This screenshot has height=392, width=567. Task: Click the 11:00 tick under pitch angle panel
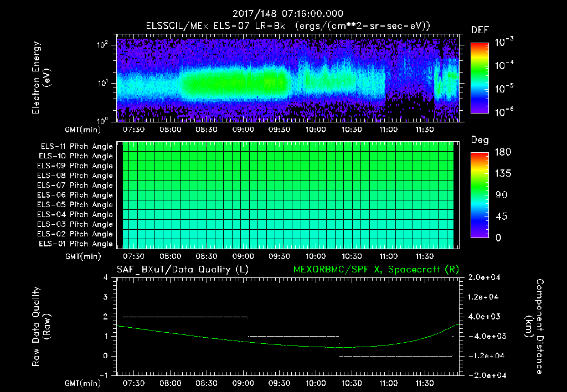point(388,257)
